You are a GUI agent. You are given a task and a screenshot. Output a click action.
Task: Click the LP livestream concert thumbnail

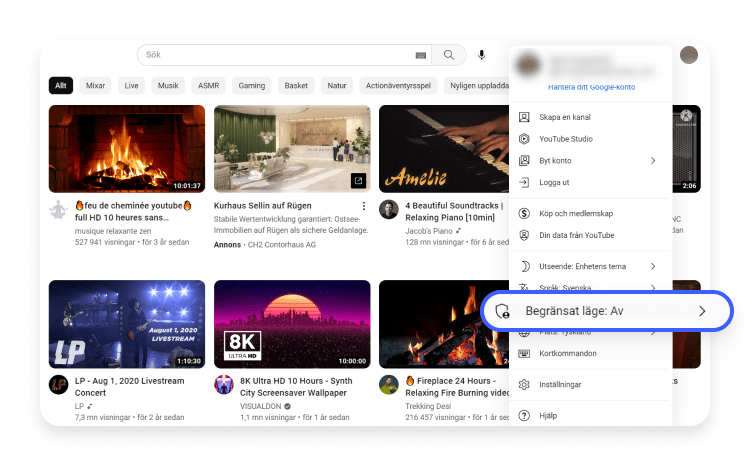(x=127, y=324)
